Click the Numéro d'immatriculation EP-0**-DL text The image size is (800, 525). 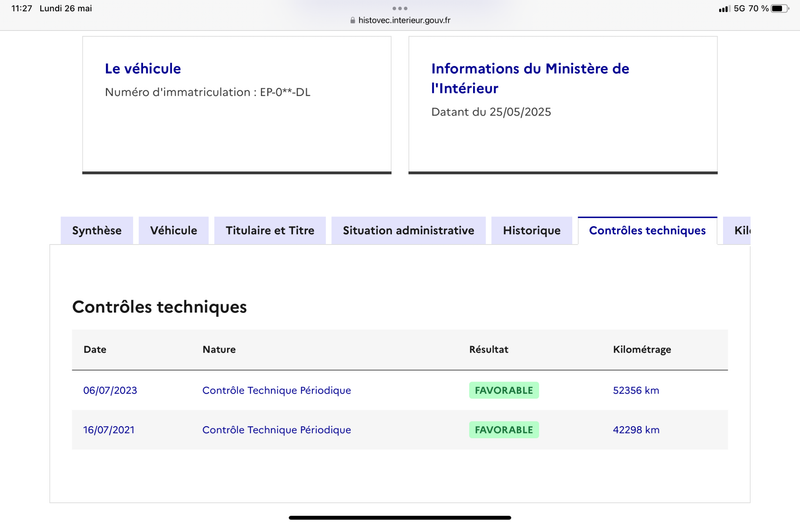tap(208, 92)
